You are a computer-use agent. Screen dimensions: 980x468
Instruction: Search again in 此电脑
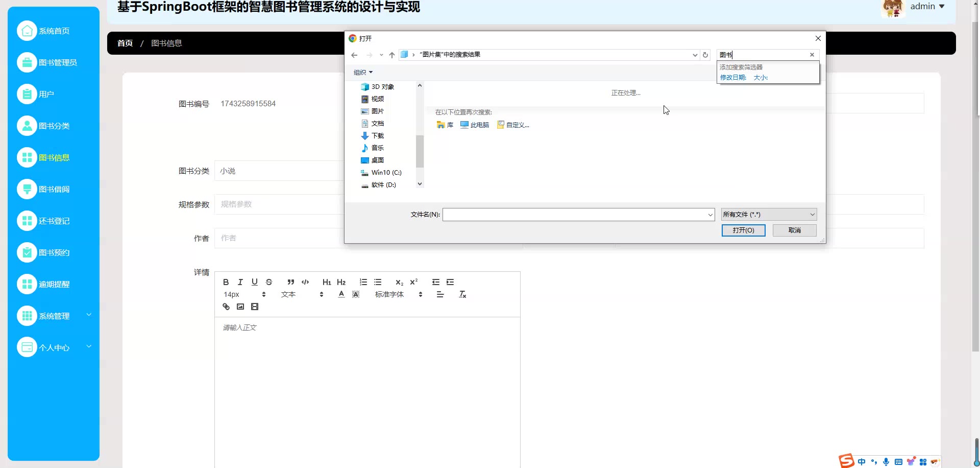coord(475,125)
